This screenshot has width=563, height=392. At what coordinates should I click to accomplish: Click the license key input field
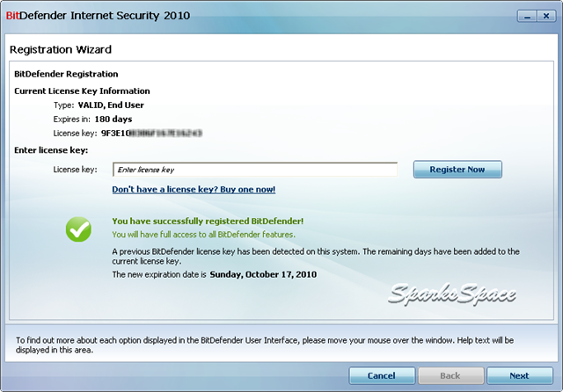pos(255,170)
